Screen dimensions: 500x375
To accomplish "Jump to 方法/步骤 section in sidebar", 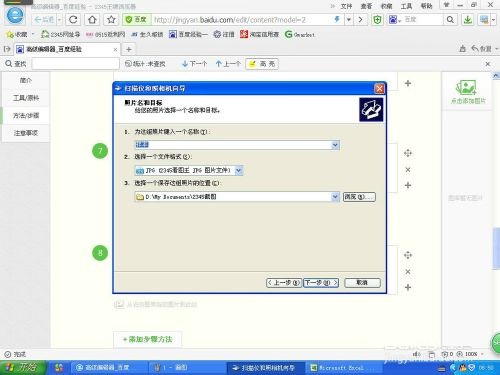I will 26,115.
